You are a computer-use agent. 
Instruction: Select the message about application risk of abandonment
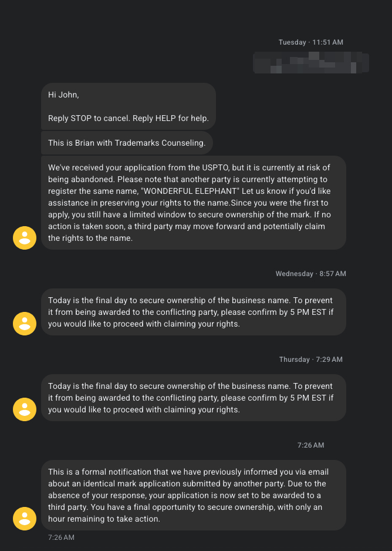[193, 203]
